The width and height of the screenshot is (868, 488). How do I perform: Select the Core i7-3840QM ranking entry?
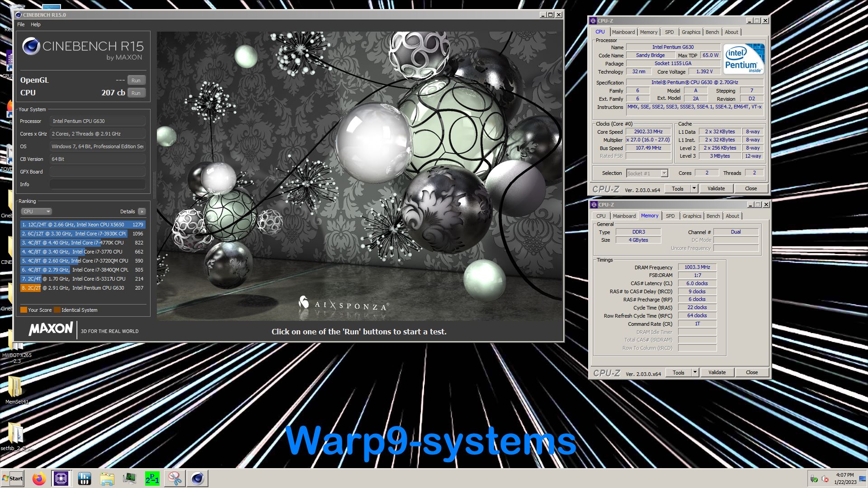(x=83, y=270)
